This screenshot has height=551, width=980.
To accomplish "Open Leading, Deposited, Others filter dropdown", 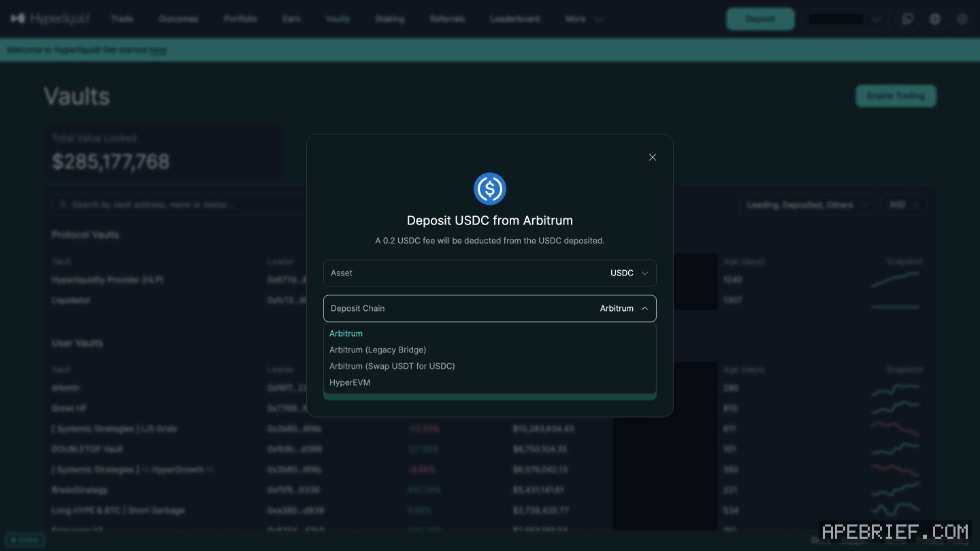I will coord(807,205).
